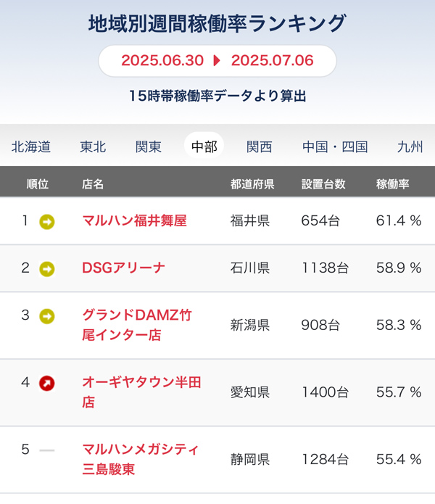Click the yellow arrow icon beside rank 1
The height and width of the screenshot is (504, 435).
[47, 222]
